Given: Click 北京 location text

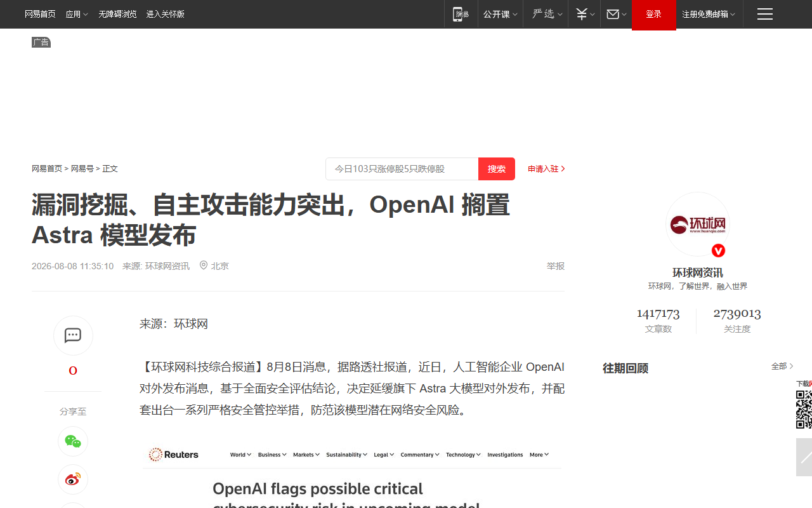Looking at the screenshot, I should [x=220, y=266].
